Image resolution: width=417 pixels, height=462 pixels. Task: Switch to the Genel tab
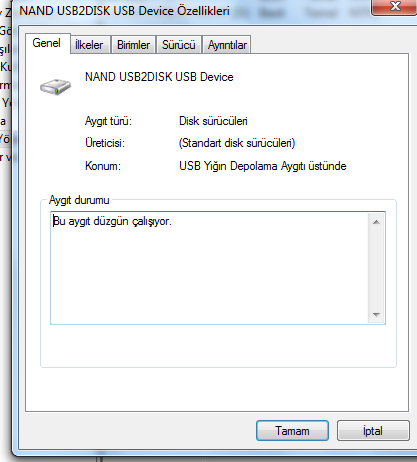(47, 43)
